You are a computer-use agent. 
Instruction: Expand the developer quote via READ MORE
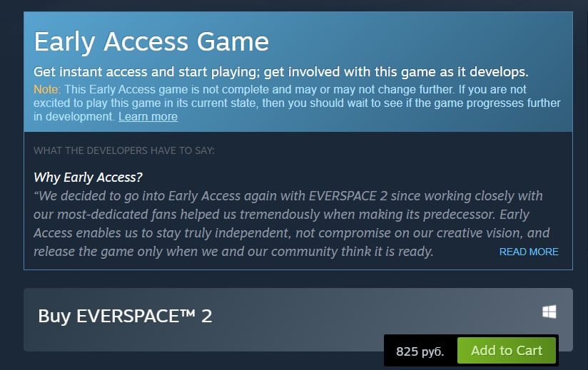click(529, 252)
